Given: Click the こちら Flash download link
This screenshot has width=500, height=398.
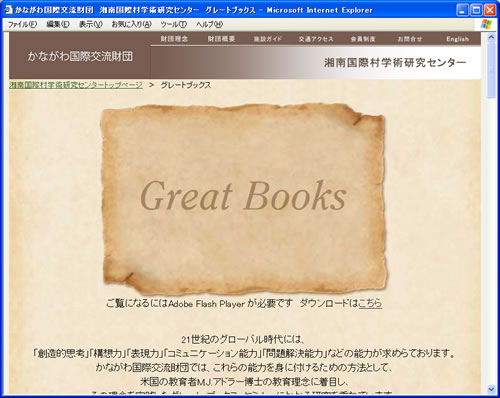Looking at the screenshot, I should 370,303.
